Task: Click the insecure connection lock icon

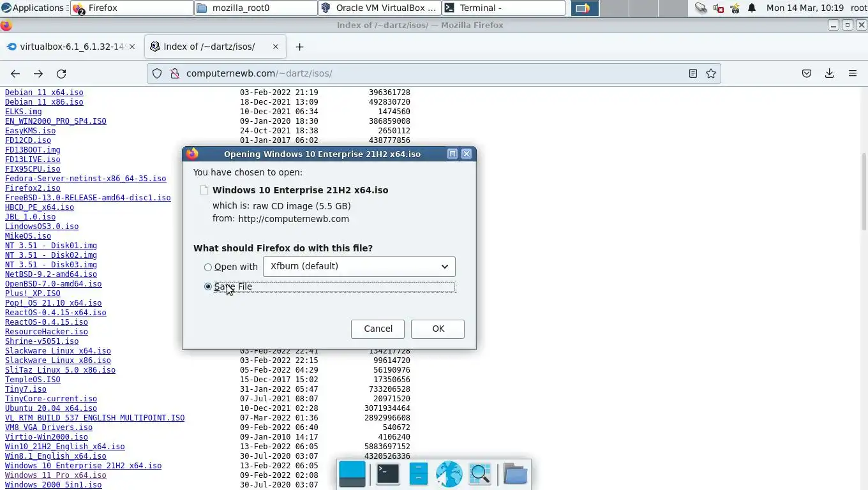Action: pyautogui.click(x=174, y=73)
